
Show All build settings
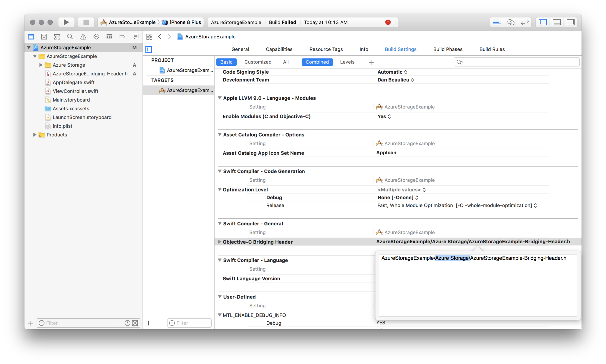(286, 62)
